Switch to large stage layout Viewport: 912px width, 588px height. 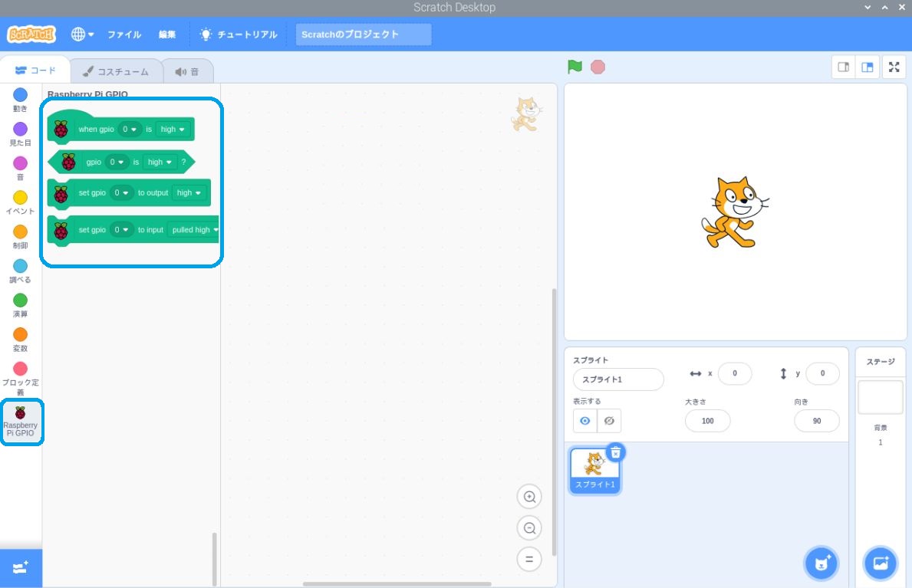pos(868,67)
